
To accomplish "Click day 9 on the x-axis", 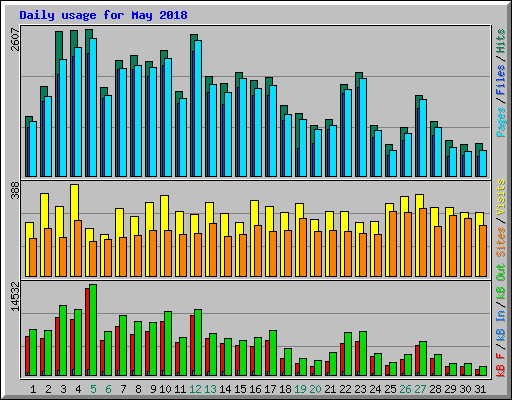I will coord(153,389).
